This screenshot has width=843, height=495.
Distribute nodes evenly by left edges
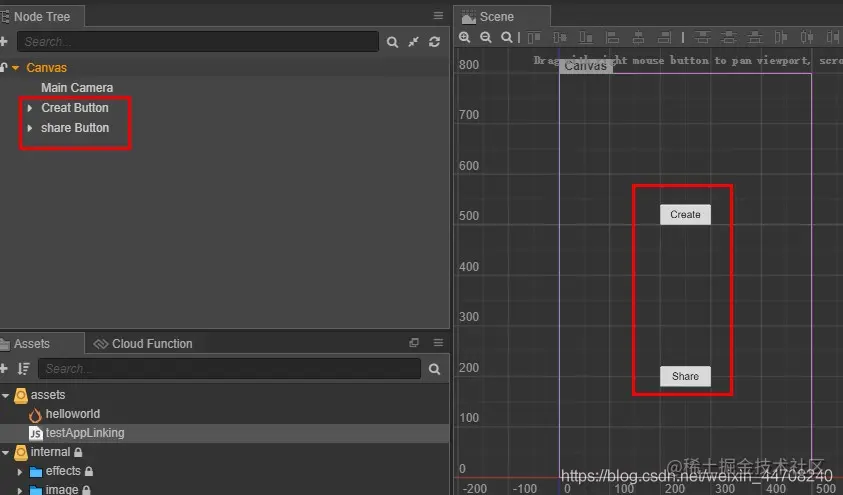point(781,37)
